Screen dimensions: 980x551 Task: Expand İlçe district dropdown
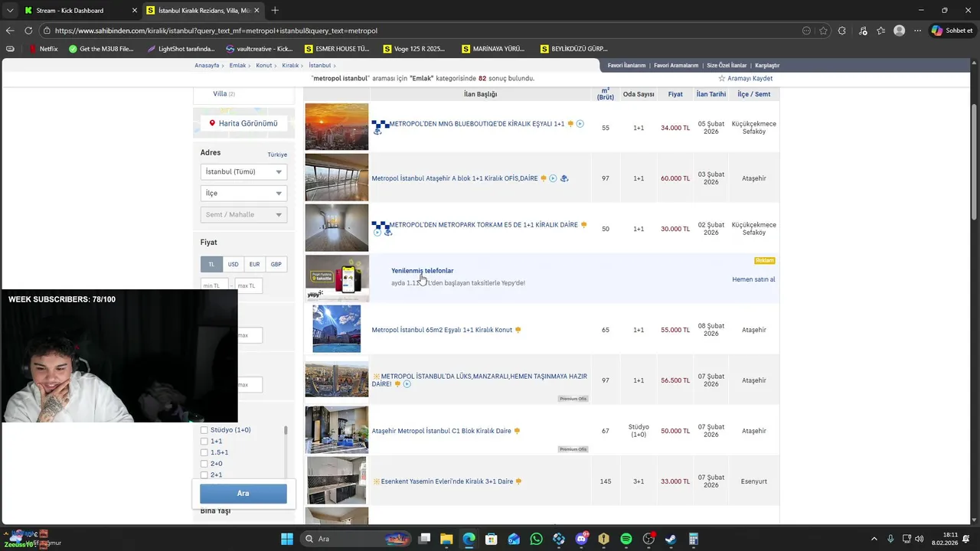coord(243,193)
